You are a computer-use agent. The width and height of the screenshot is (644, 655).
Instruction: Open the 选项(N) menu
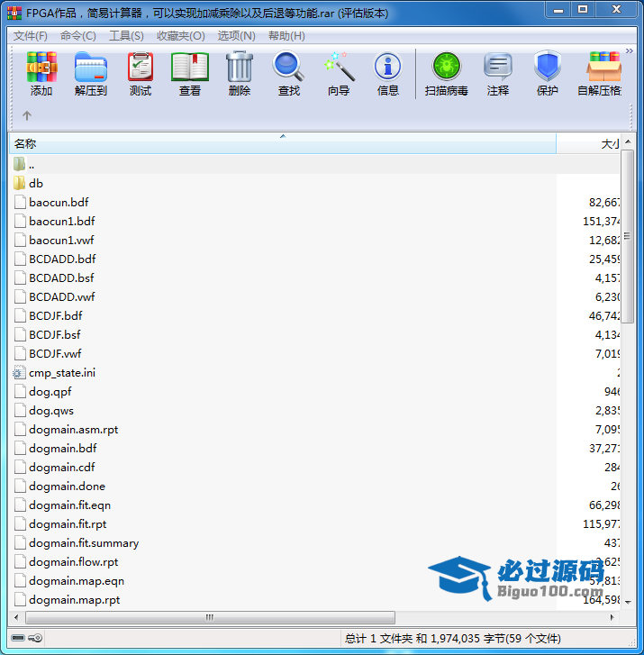(x=236, y=36)
